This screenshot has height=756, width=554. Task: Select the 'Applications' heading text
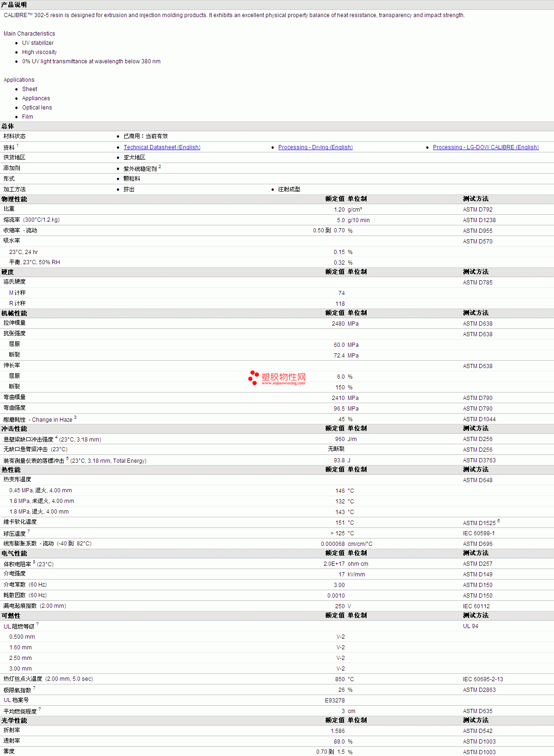coord(19,80)
